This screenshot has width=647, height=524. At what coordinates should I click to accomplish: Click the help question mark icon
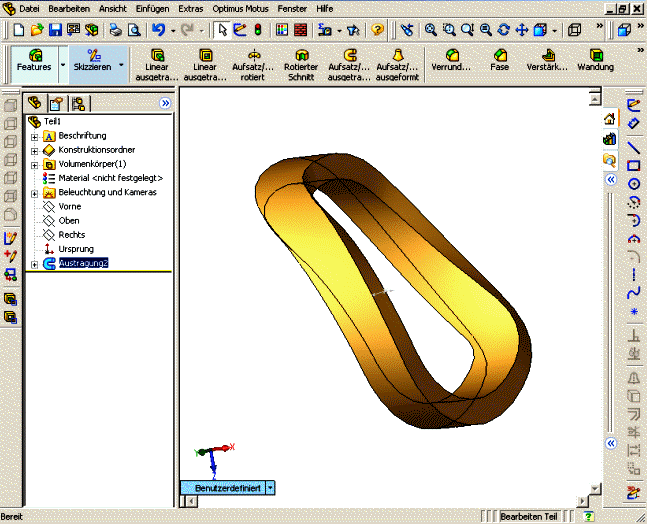(x=377, y=30)
